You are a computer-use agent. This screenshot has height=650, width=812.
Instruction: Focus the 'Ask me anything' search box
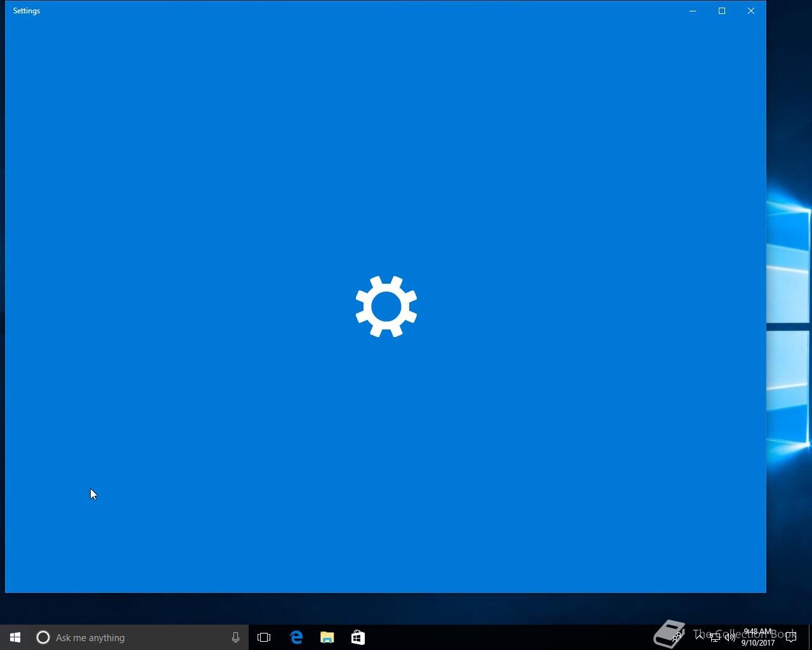[140, 637]
